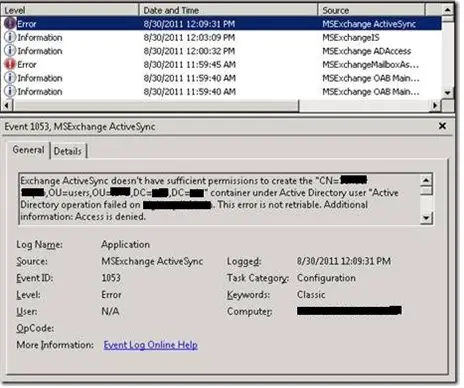Click the event list scroll up arrow

tap(448, 10)
